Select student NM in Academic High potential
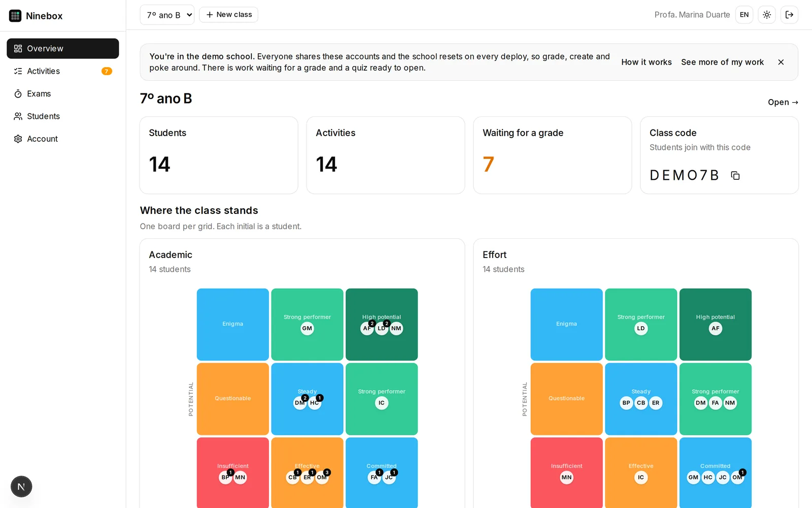This screenshot has width=812, height=508. tap(396, 329)
